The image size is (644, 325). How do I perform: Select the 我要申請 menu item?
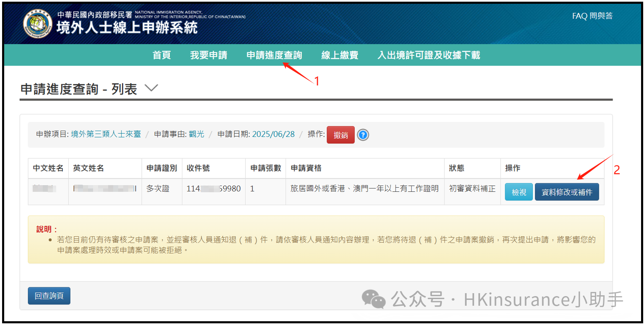point(209,55)
